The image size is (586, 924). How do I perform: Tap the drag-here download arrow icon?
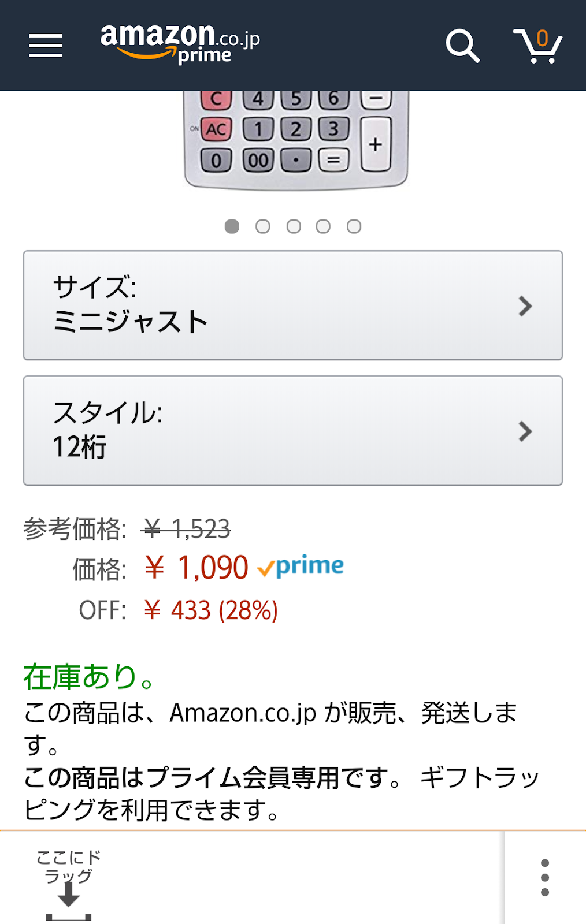click(69, 895)
